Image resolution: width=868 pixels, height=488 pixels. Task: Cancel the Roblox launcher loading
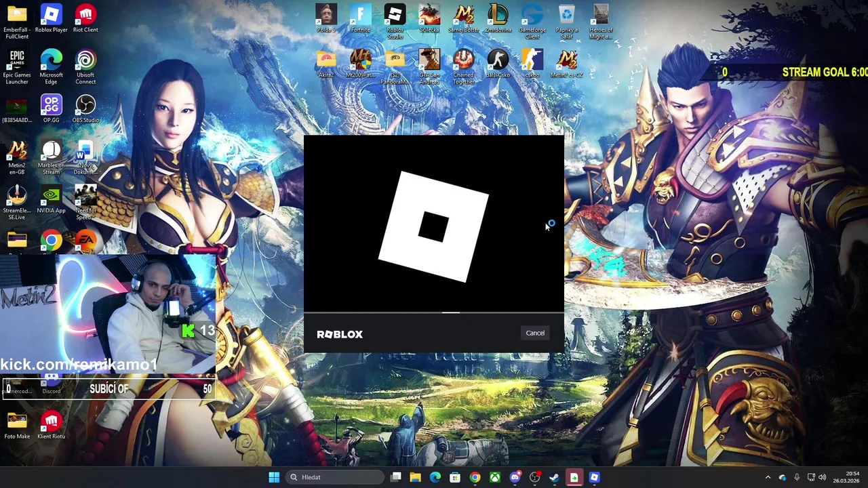pyautogui.click(x=535, y=333)
